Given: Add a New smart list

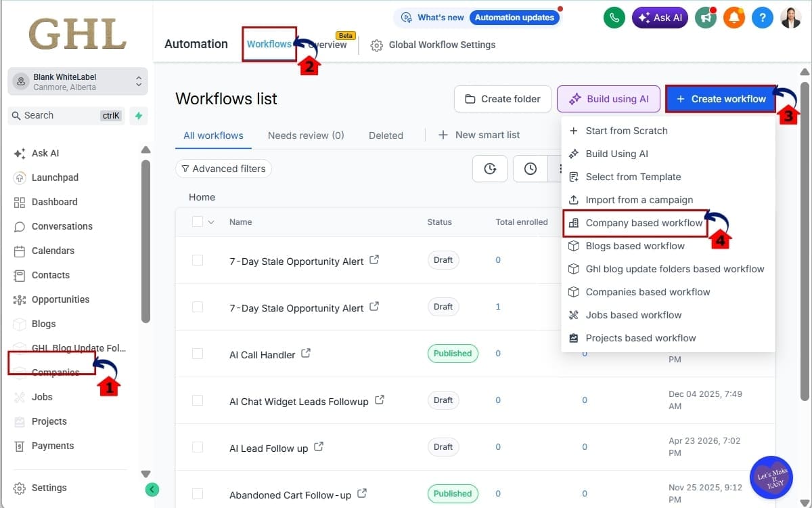Looking at the screenshot, I should (479, 135).
